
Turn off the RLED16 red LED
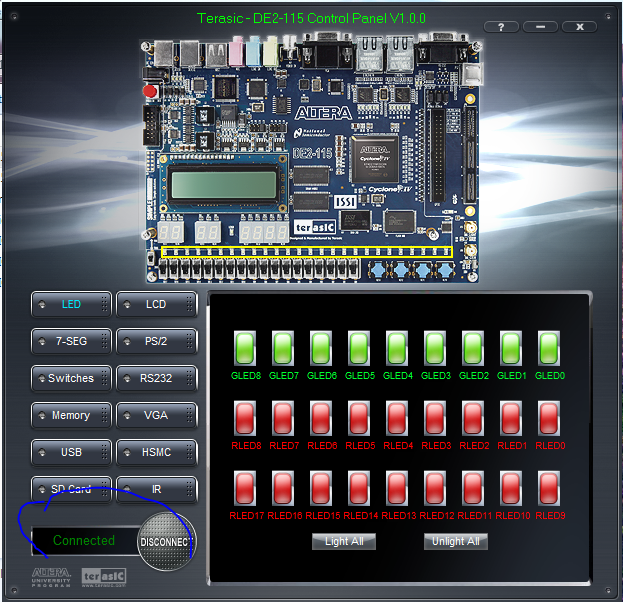[x=282, y=488]
